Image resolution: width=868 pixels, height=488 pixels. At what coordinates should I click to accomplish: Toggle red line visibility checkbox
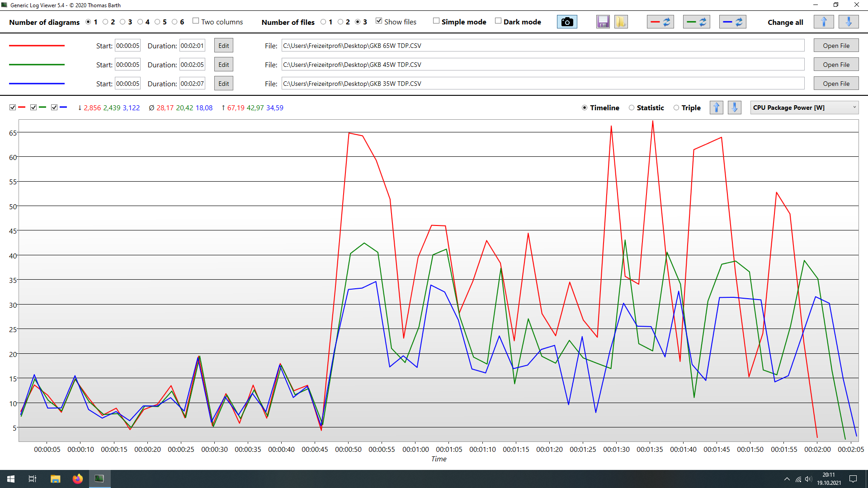[x=13, y=108]
